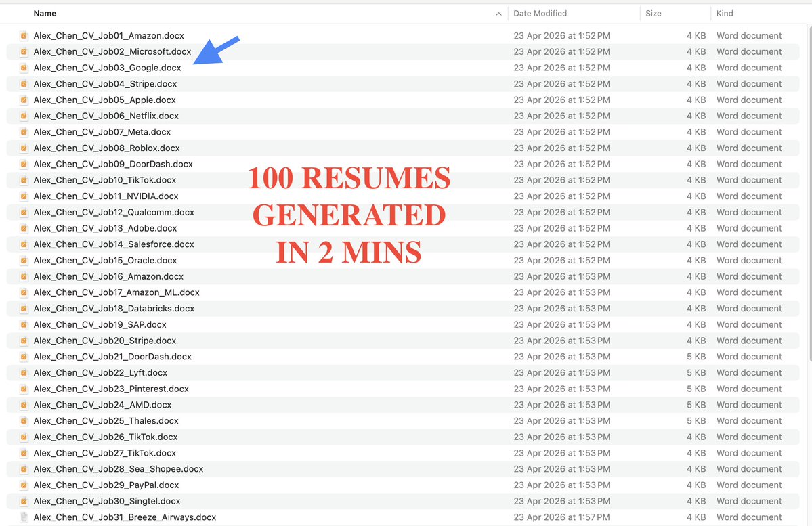Select file name Alex_Chen_CV_Job19_SAP.docx
The image size is (812, 526).
click(100, 325)
